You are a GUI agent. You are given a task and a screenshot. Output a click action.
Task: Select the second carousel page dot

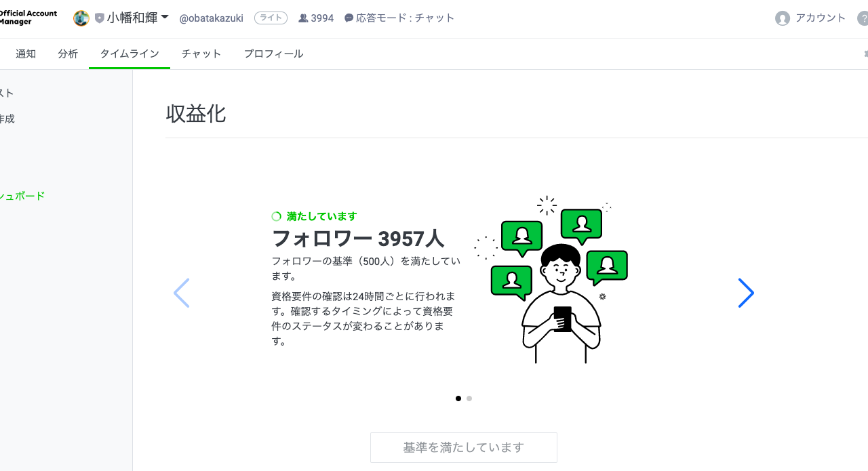(469, 398)
